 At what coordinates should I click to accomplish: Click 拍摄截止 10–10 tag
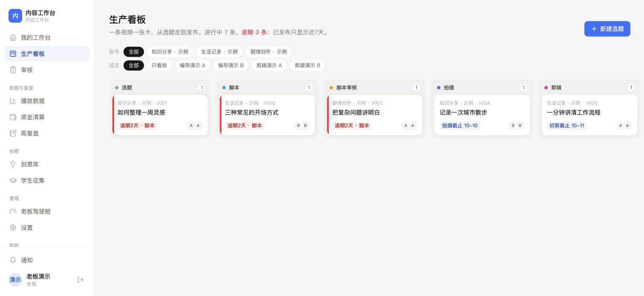click(x=460, y=126)
